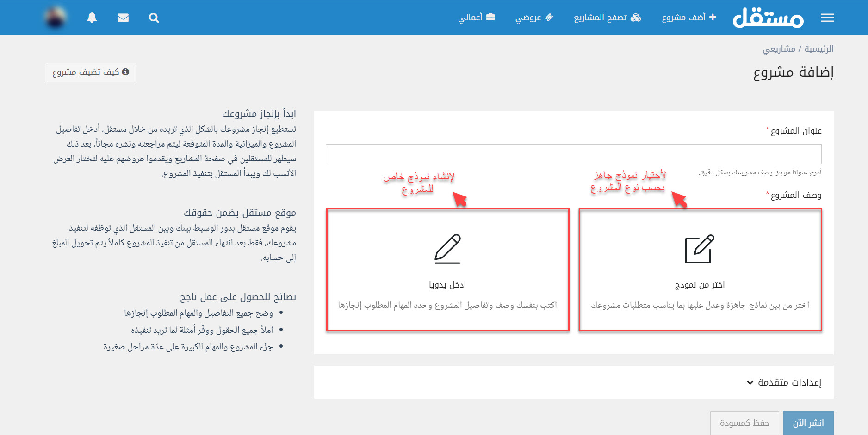Go to تصفح المشاريع in the navbar
The width and height of the screenshot is (868, 435).
point(608,18)
